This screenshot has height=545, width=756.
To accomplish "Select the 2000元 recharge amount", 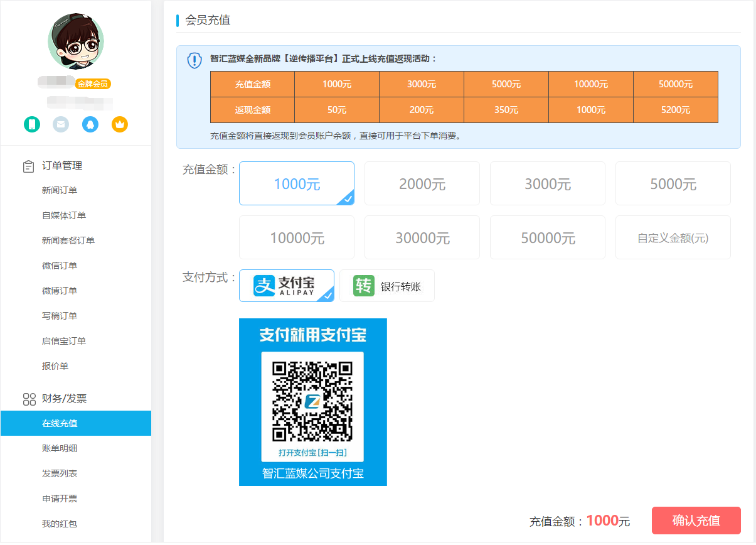I will [422, 183].
